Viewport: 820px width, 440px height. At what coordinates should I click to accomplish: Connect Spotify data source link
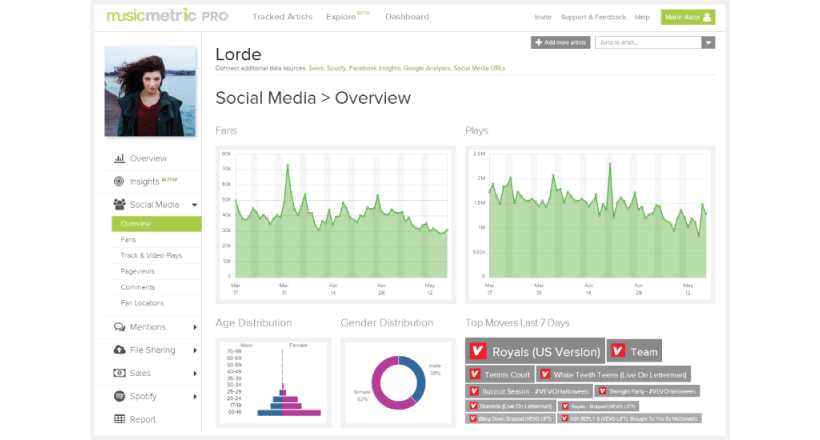[x=336, y=68]
